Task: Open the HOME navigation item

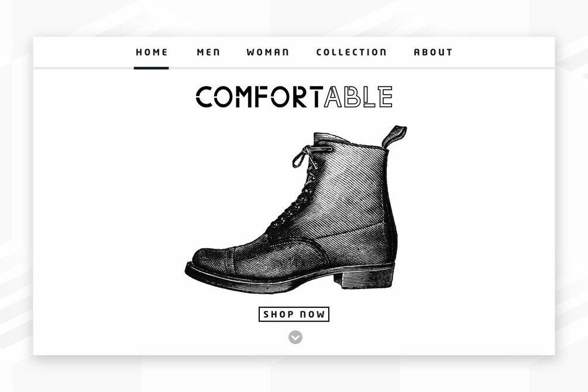Action: (x=152, y=52)
